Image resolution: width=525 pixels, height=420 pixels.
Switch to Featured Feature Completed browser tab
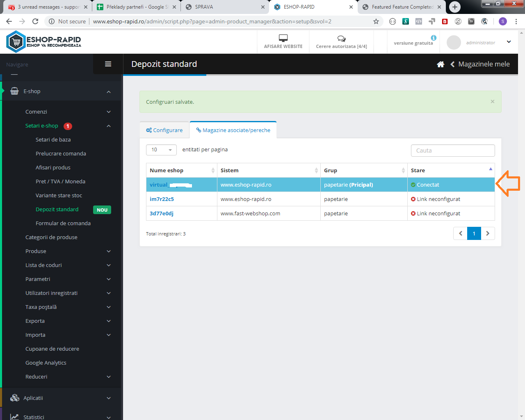402,7
